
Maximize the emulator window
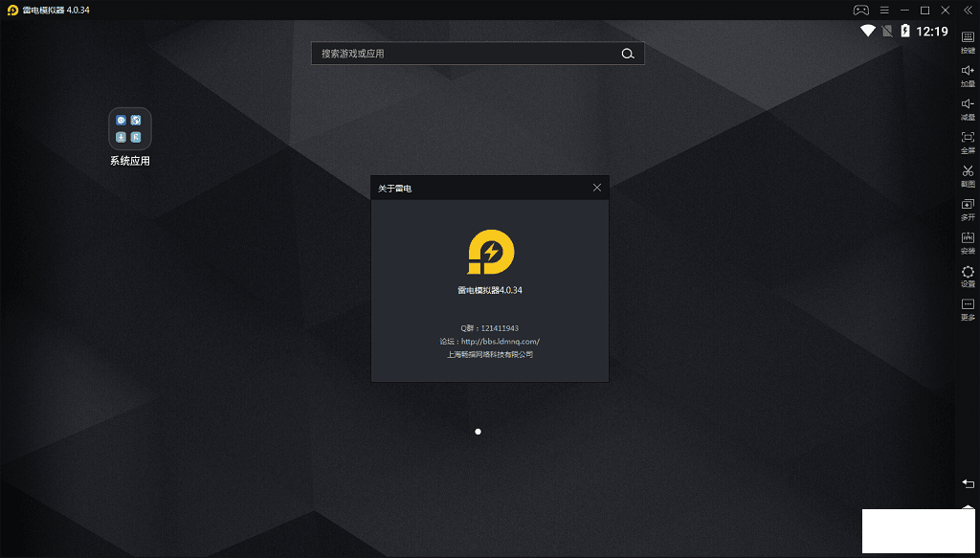click(x=925, y=10)
